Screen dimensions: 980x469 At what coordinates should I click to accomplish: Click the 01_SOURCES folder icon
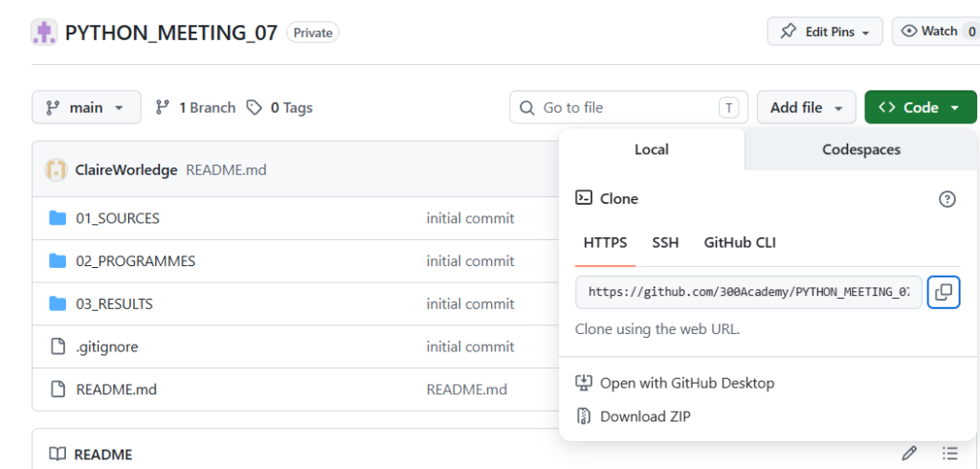click(57, 218)
